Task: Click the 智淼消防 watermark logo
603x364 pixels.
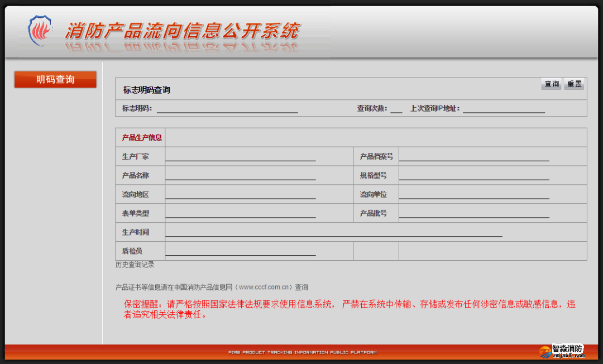Action: [562, 351]
